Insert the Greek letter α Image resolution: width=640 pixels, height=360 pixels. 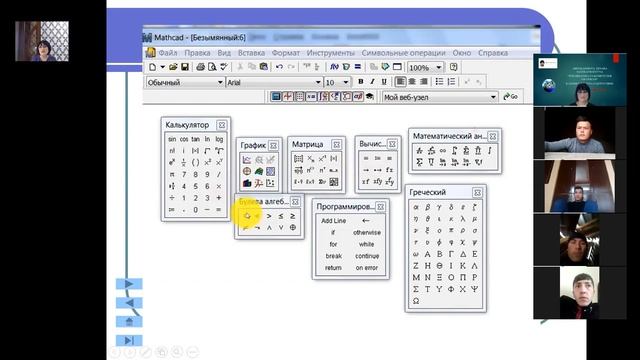tap(416, 207)
